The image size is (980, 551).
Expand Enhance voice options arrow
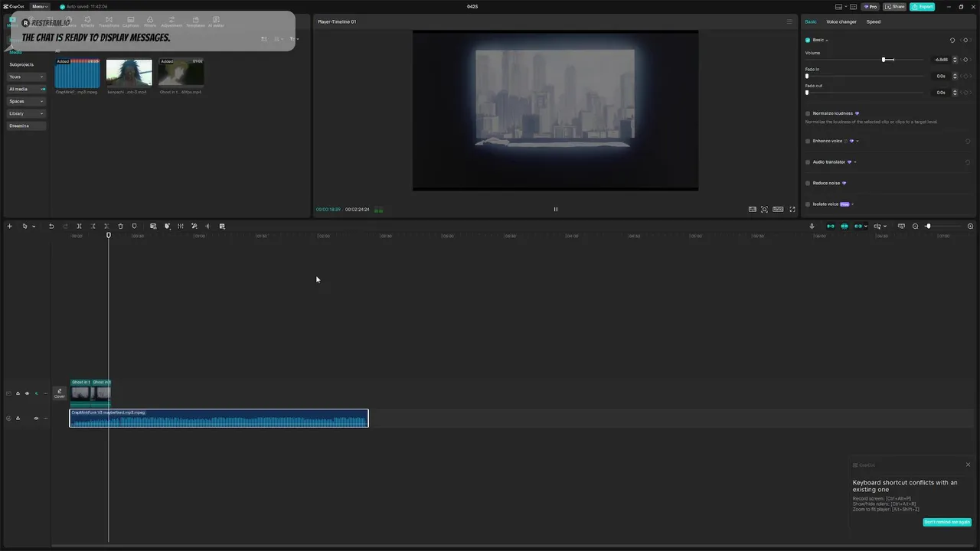click(857, 141)
